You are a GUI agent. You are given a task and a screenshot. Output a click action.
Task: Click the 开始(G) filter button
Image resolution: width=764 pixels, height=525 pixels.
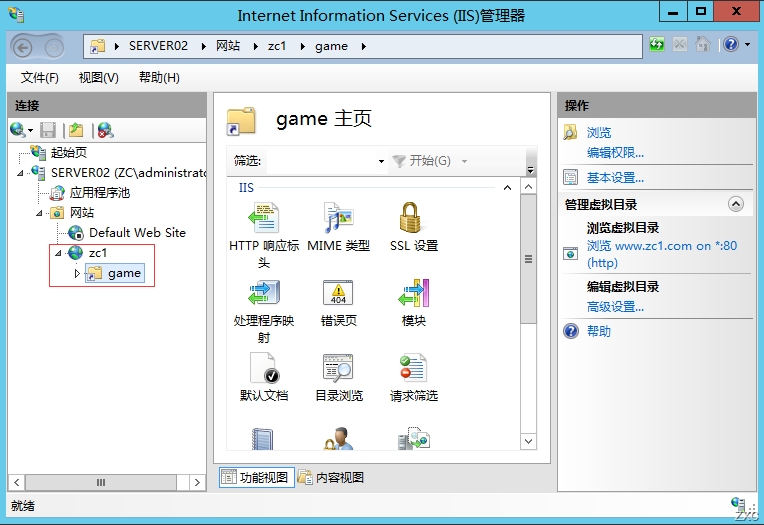pyautogui.click(x=422, y=161)
